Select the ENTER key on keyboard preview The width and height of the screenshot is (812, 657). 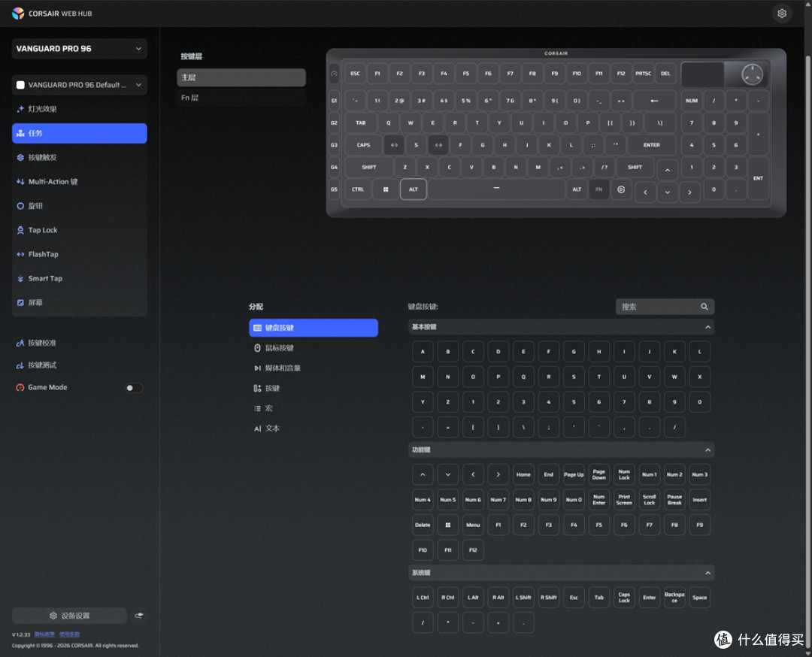click(651, 145)
